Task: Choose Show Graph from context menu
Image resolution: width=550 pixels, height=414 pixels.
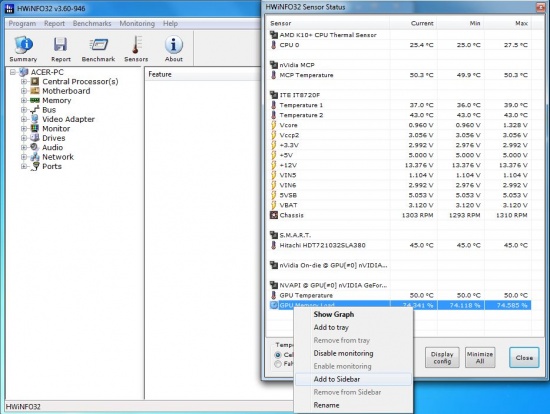Action: [x=334, y=314]
